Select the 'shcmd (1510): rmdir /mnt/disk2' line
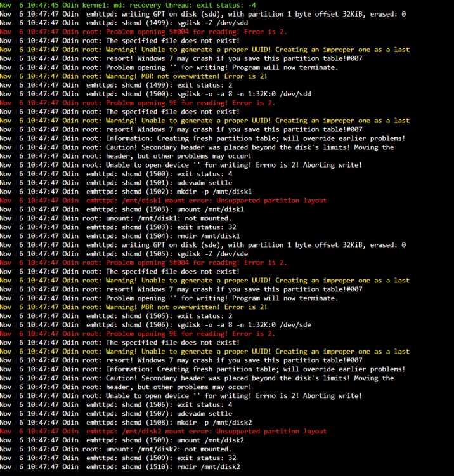Image resolution: width=454 pixels, height=476 pixels. 120,466
